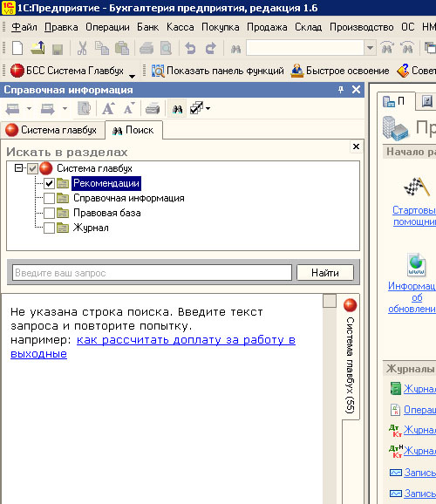The width and height of the screenshot is (436, 504).
Task: Toggle the Система главбух root checkbox
Action: click(x=32, y=168)
